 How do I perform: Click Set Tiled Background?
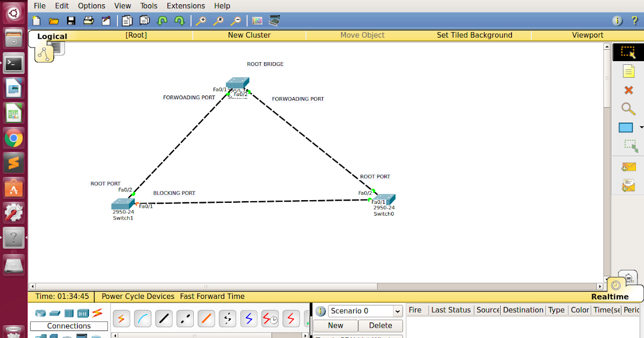pos(474,34)
